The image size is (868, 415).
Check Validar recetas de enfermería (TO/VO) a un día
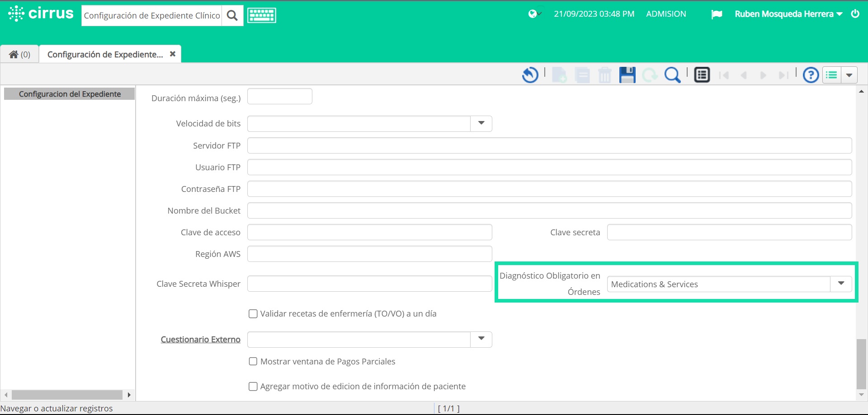pos(253,313)
